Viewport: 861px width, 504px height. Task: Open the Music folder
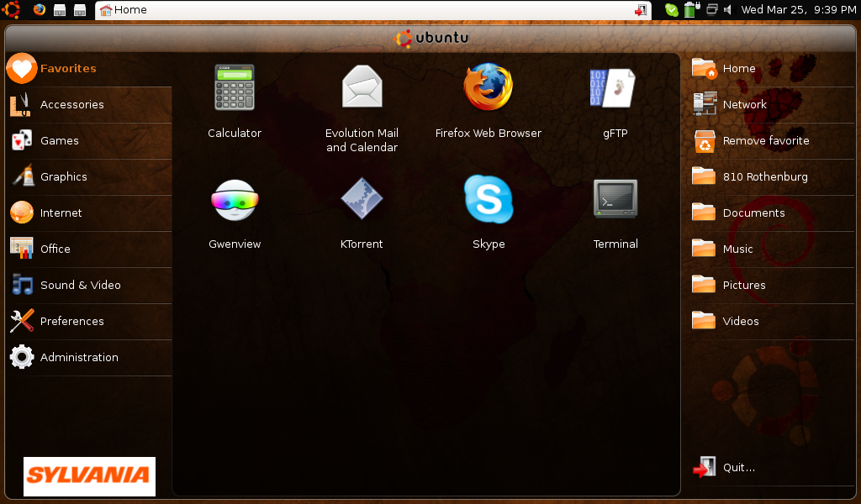(772, 249)
